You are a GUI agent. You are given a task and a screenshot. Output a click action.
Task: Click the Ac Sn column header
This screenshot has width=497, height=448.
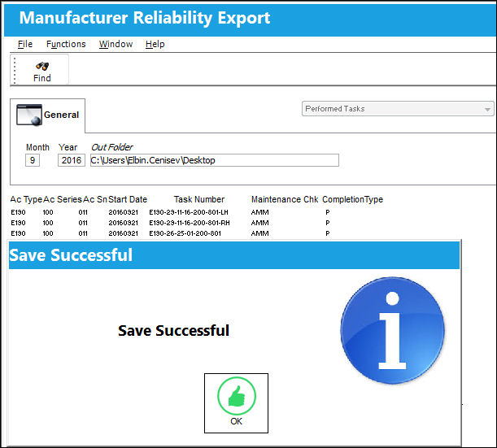[95, 199]
